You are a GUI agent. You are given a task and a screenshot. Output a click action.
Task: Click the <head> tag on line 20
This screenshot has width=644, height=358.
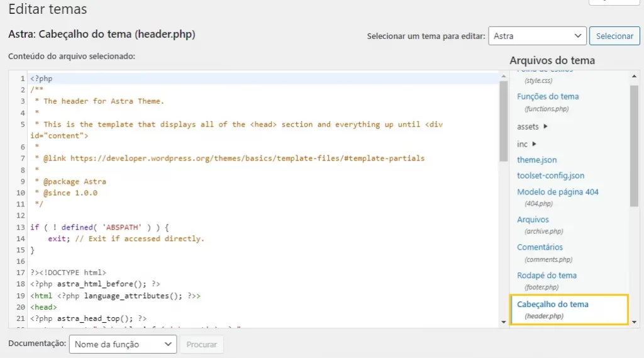coord(43,307)
